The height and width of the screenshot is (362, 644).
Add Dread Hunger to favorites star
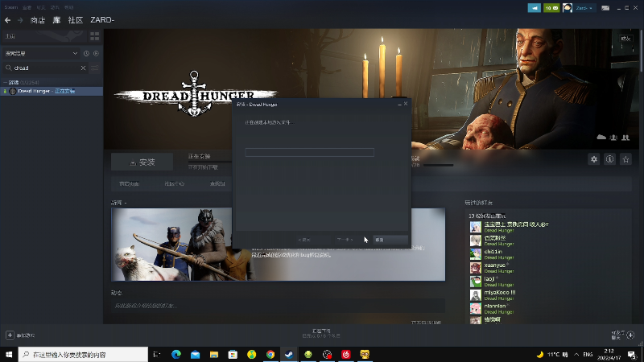click(x=626, y=159)
